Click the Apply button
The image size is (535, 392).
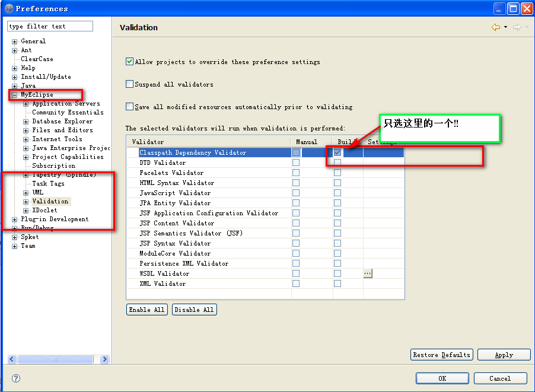click(x=504, y=355)
